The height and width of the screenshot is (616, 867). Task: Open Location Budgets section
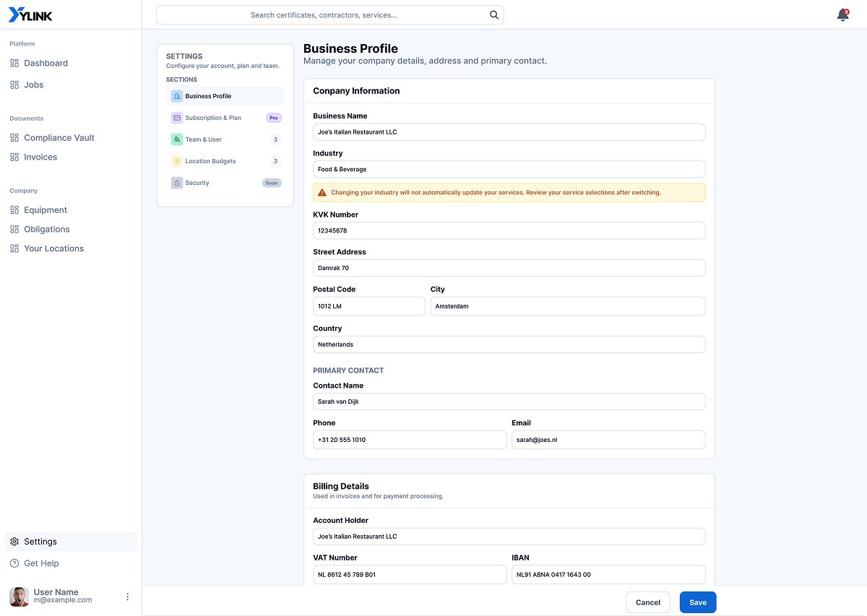(x=225, y=161)
